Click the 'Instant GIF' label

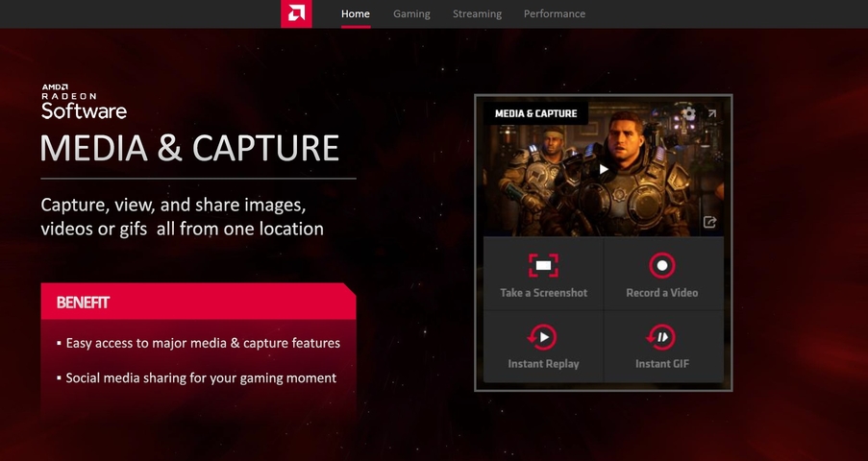pyautogui.click(x=662, y=364)
